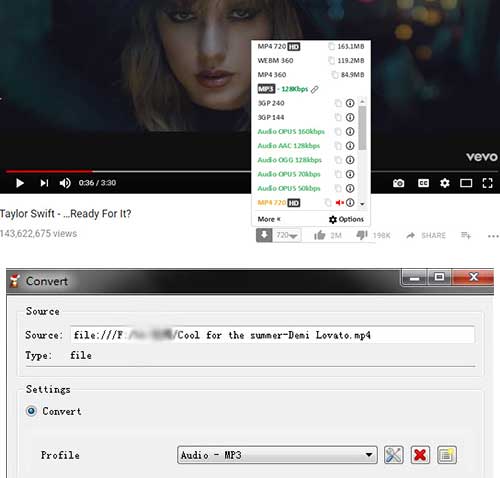Play the Taylor Swift video
The height and width of the screenshot is (478, 500).
click(20, 183)
